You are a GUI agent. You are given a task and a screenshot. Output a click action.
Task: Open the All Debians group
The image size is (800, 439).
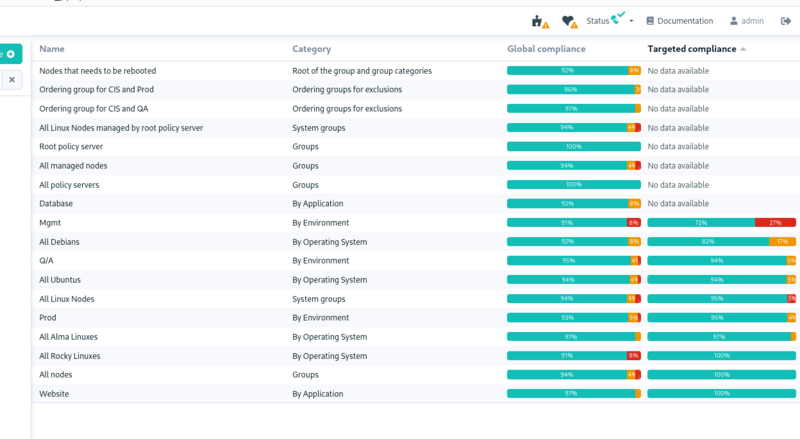point(59,242)
